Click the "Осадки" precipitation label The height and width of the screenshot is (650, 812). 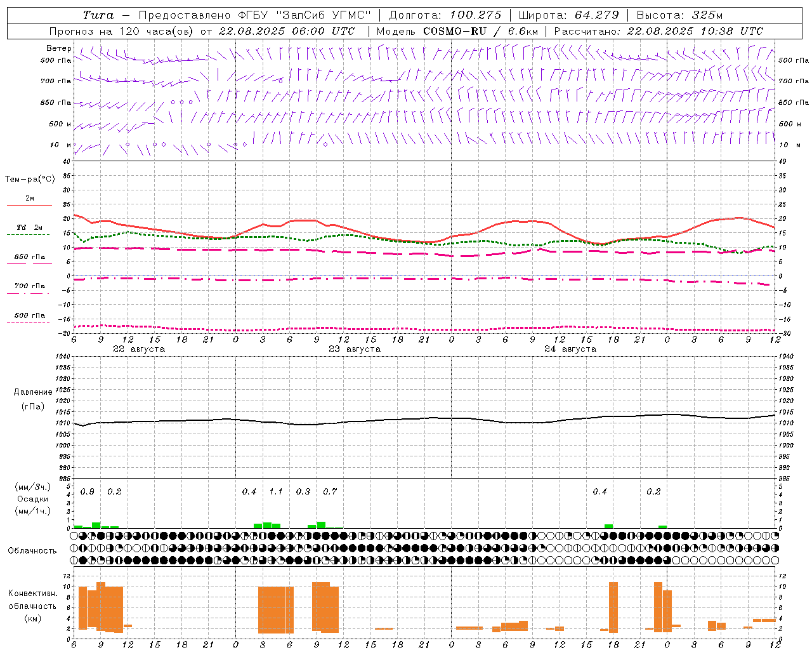pos(32,499)
